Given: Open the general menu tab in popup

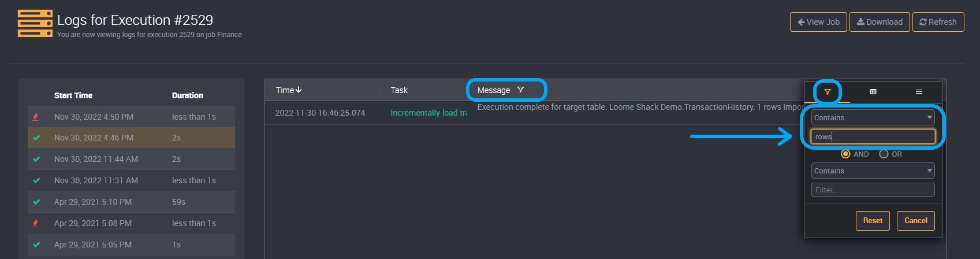Looking at the screenshot, I should coord(919,92).
